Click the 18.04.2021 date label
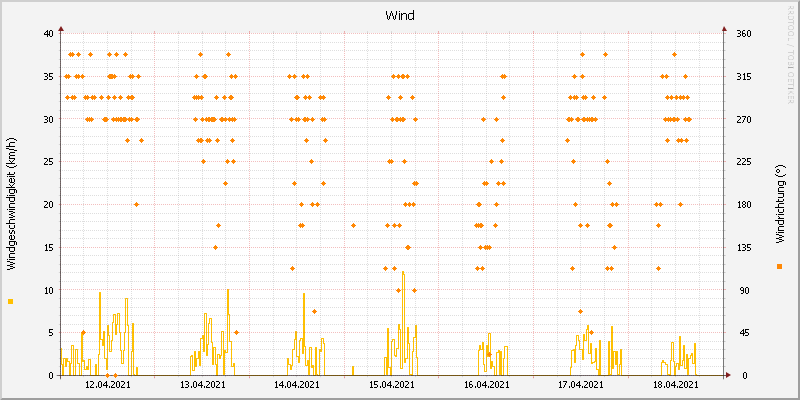The image size is (800, 400). (676, 384)
